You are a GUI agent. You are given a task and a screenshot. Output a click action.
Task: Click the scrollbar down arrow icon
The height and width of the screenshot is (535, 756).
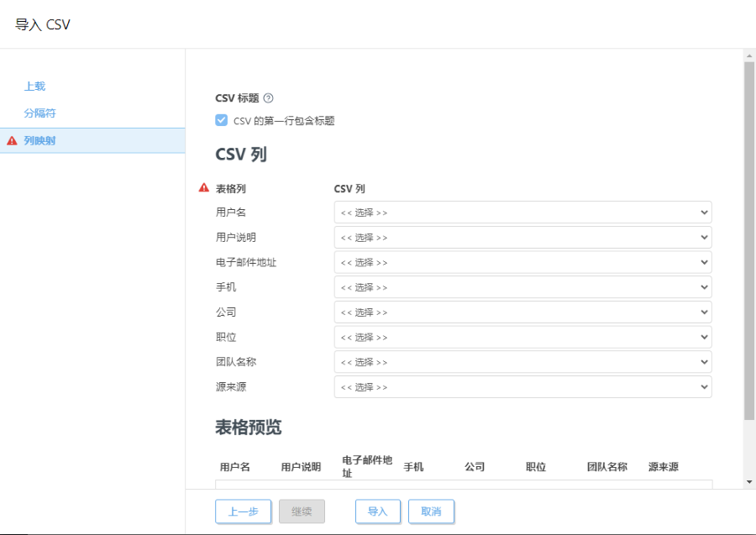(x=748, y=481)
